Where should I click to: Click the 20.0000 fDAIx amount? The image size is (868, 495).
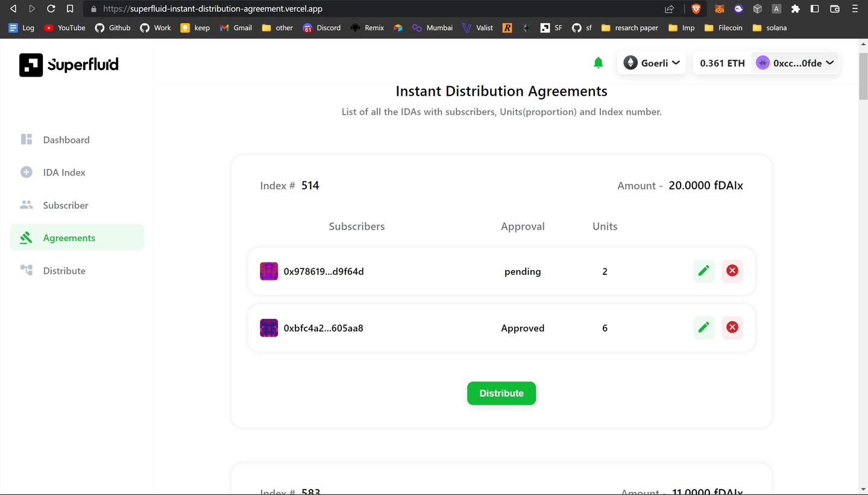pos(706,185)
